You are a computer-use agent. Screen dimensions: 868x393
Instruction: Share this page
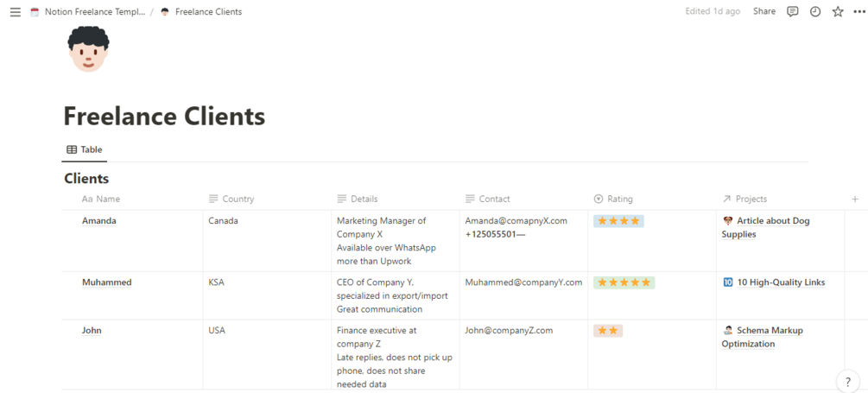tap(764, 12)
